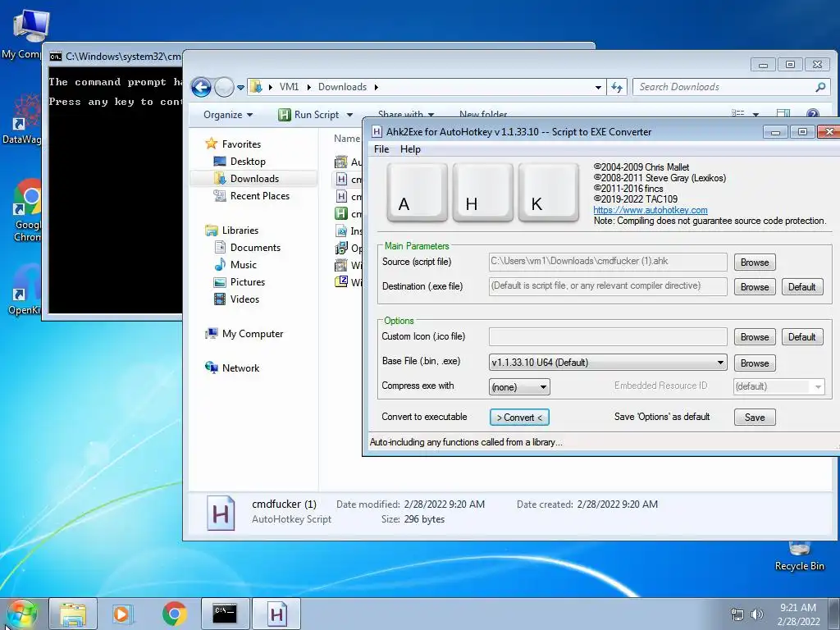The height and width of the screenshot is (630, 840).
Task: Click the Convert button
Action: pos(519,418)
